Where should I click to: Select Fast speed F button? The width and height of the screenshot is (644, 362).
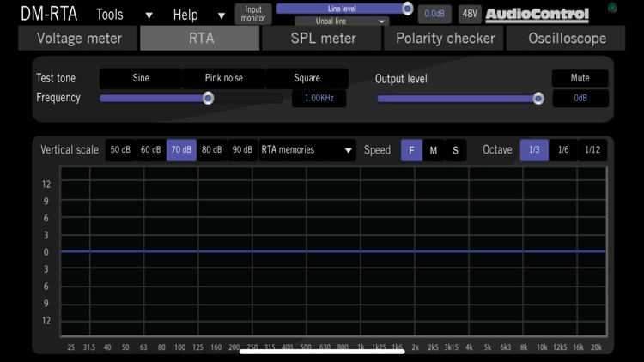tap(411, 150)
